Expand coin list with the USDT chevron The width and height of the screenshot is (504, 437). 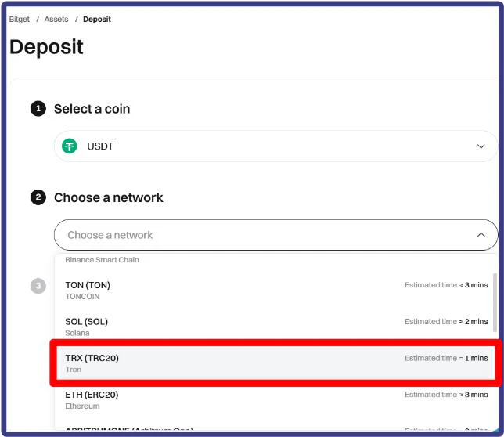[481, 146]
